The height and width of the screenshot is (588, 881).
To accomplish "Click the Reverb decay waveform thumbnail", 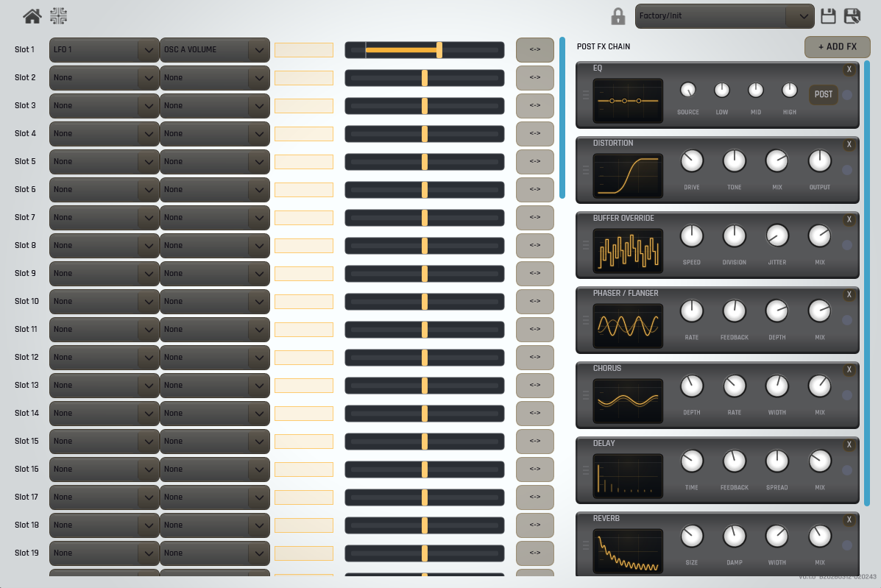I will pos(627,550).
